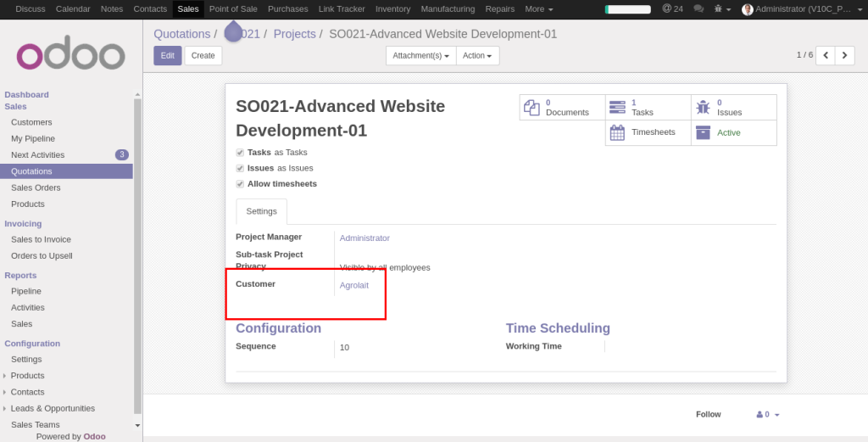The image size is (868, 442).
Task: Toggle Allow timesheets checkbox
Action: coord(240,184)
